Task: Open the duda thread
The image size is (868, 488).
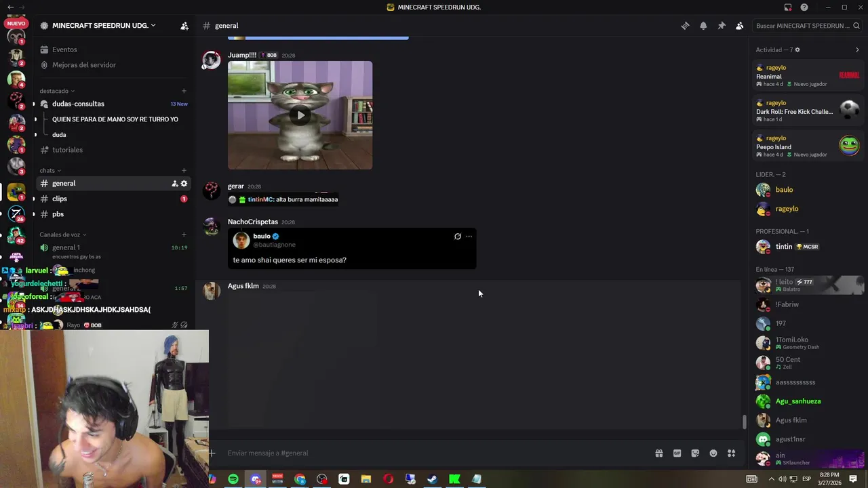Action: (59, 135)
